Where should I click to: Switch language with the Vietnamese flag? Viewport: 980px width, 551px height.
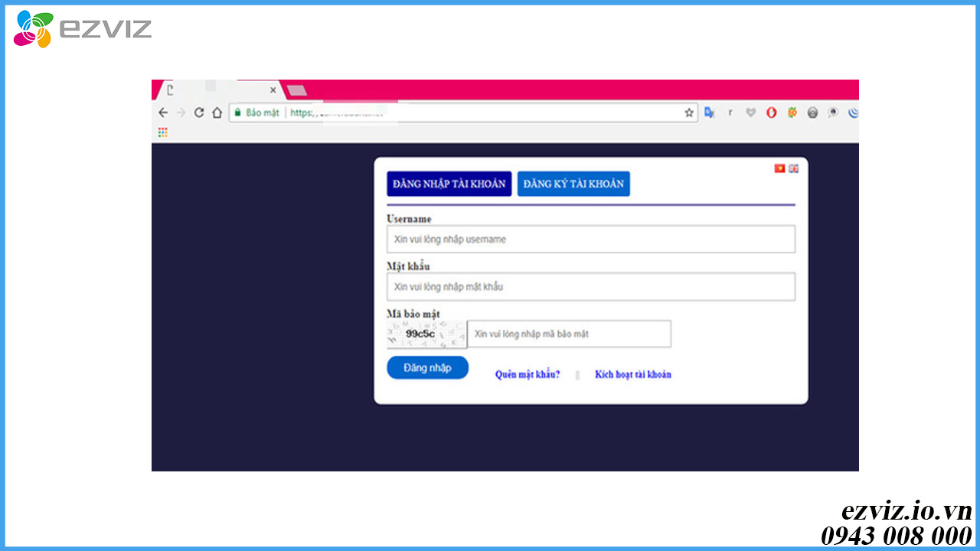pyautogui.click(x=779, y=168)
